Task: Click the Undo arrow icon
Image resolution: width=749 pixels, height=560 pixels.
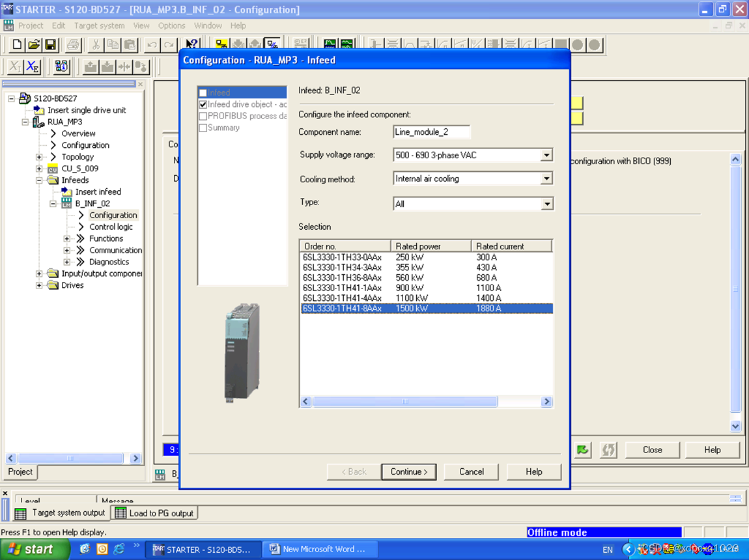Action: [152, 45]
